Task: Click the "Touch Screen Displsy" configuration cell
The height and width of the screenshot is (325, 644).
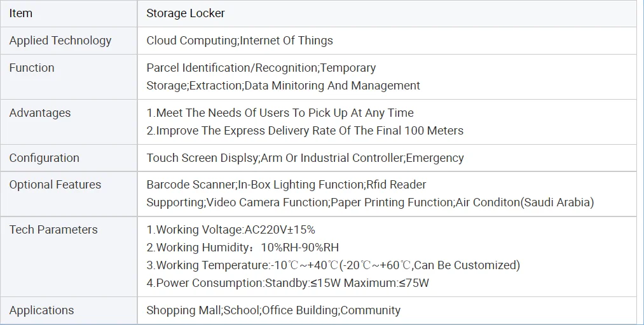Action: (x=305, y=158)
